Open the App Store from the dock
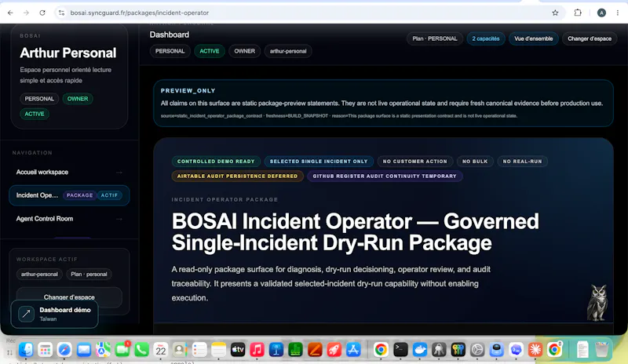The width and height of the screenshot is (628, 364). (x=353, y=350)
